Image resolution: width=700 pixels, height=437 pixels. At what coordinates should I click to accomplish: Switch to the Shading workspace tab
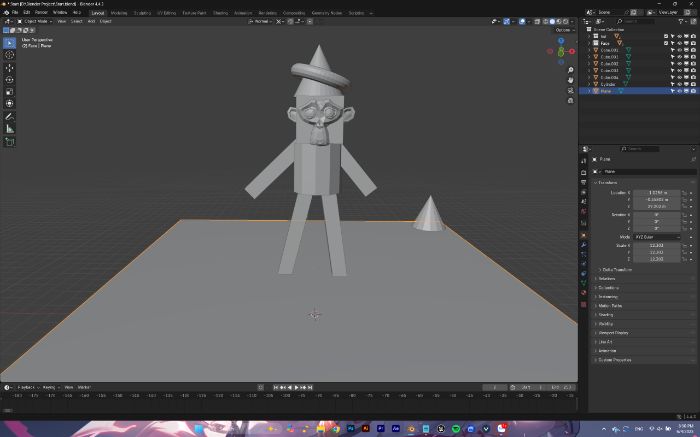(220, 13)
